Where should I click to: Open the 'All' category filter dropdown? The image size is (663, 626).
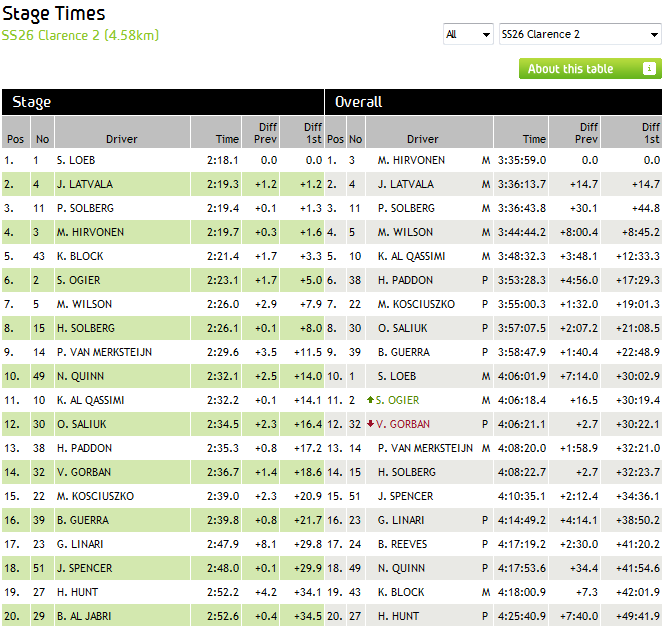click(x=468, y=34)
